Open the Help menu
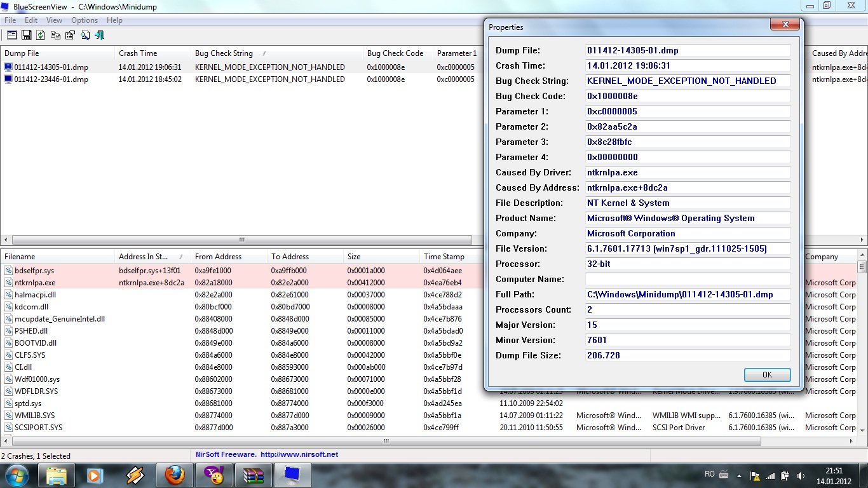 pyautogui.click(x=114, y=20)
